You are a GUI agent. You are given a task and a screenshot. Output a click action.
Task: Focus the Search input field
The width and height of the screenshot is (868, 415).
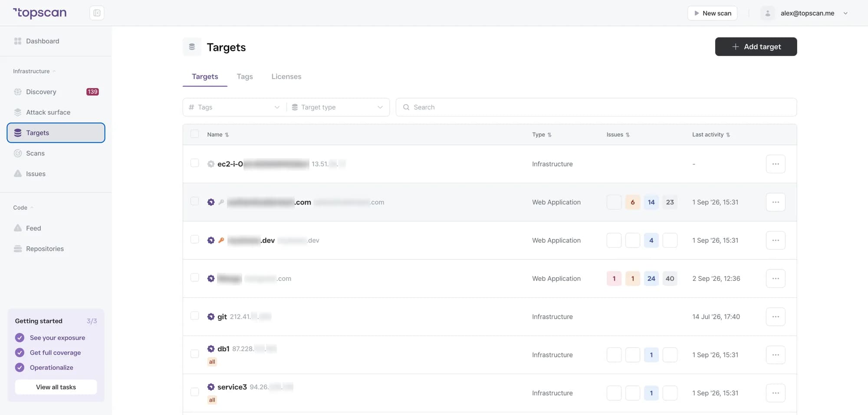coord(596,107)
